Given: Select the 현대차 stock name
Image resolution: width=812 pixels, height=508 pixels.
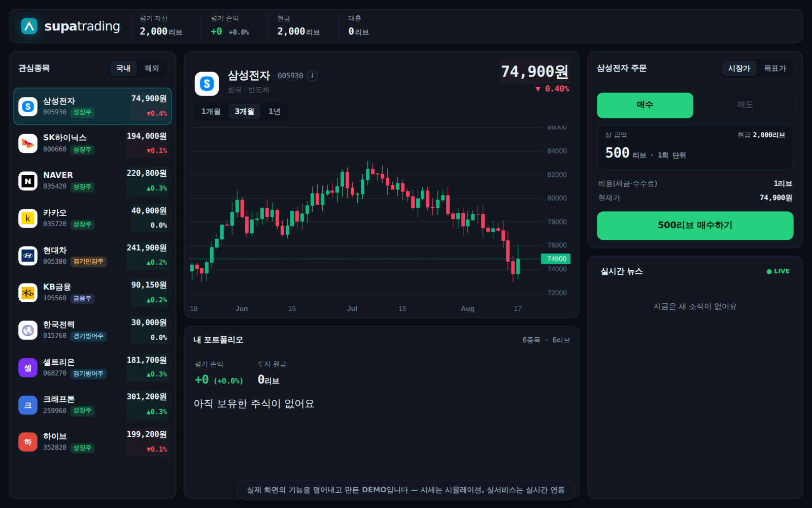Looking at the screenshot, I should click(55, 250).
